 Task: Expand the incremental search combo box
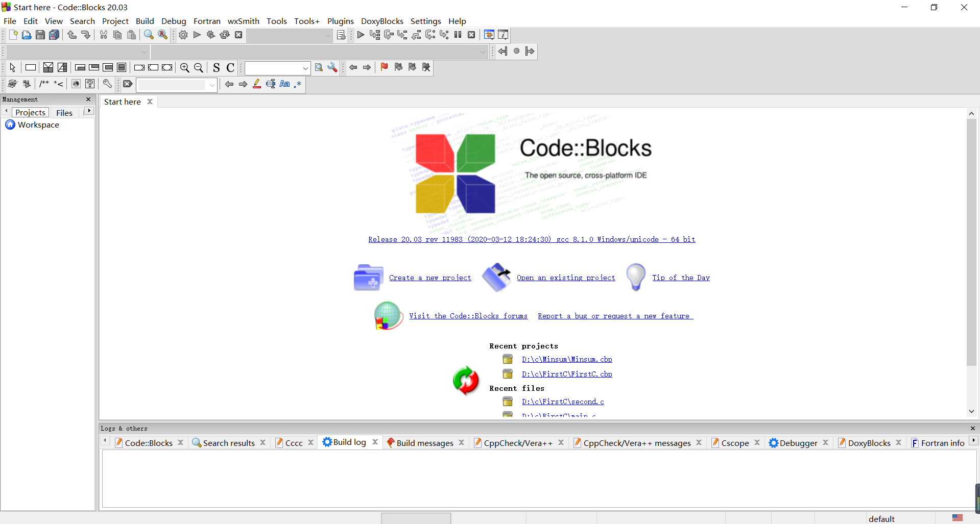(x=212, y=85)
